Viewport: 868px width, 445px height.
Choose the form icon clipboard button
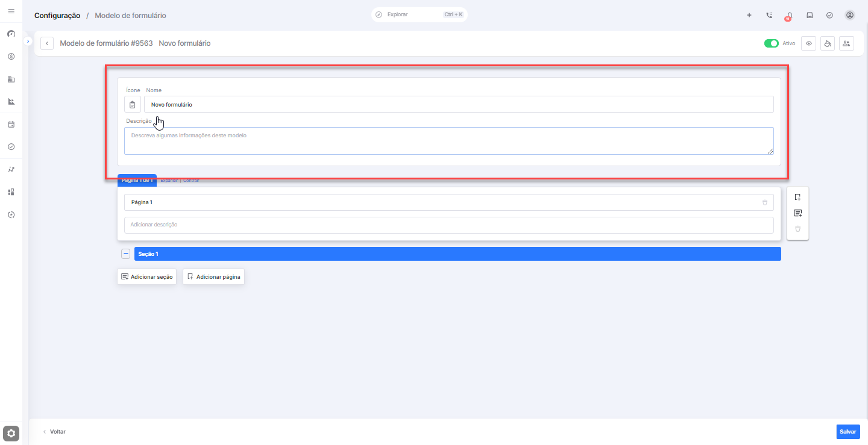133,104
